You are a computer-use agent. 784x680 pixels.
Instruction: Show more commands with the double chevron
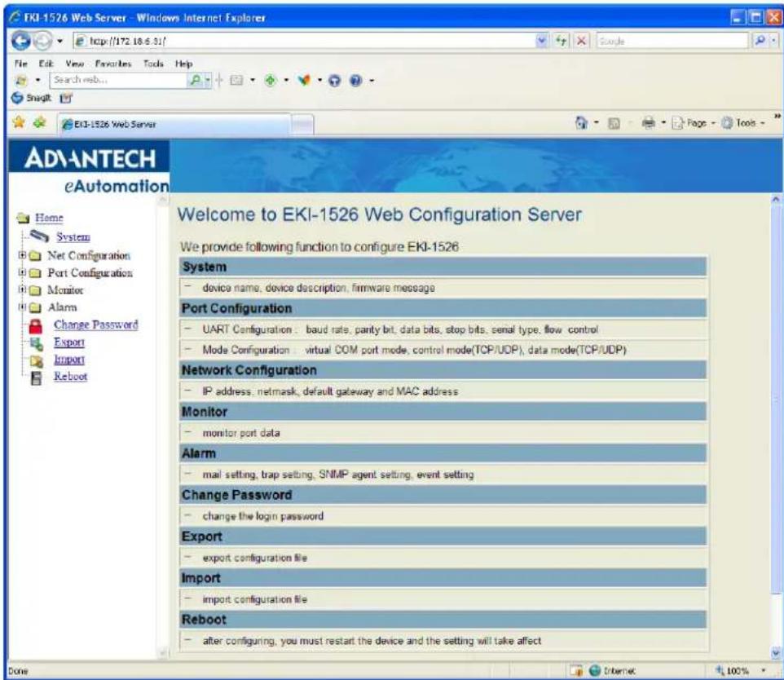[777, 117]
